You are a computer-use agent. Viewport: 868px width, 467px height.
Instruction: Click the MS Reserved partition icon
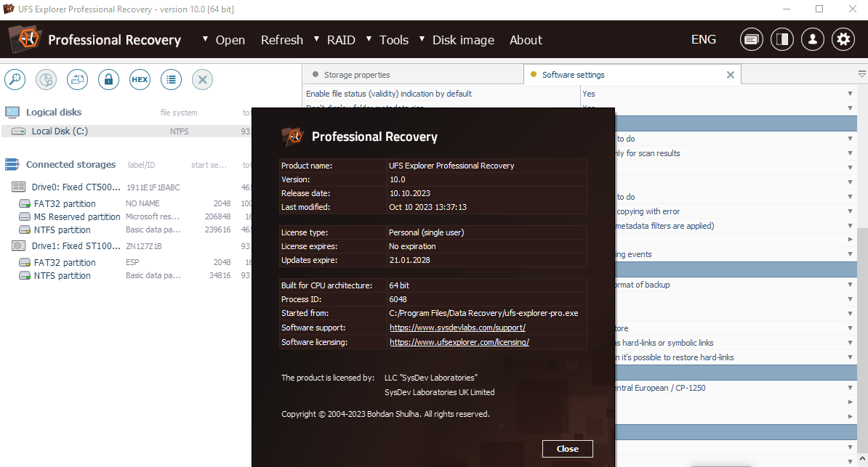[25, 217]
